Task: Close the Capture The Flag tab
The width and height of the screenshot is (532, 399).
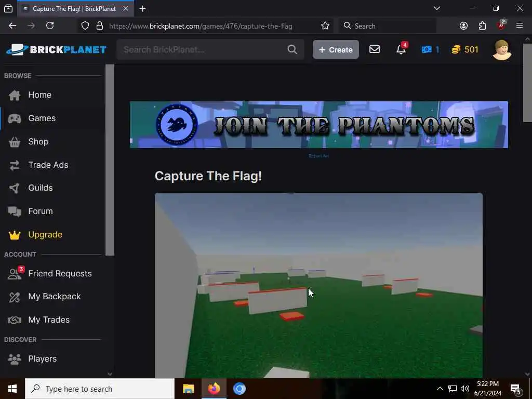Action: (126, 8)
